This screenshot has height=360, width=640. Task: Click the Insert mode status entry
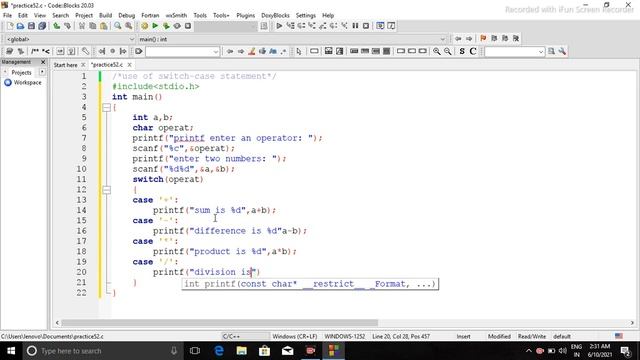pyautogui.click(x=463, y=336)
